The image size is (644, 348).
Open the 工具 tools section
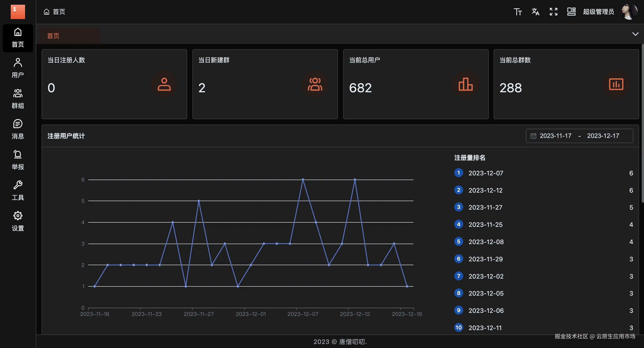coord(18,190)
